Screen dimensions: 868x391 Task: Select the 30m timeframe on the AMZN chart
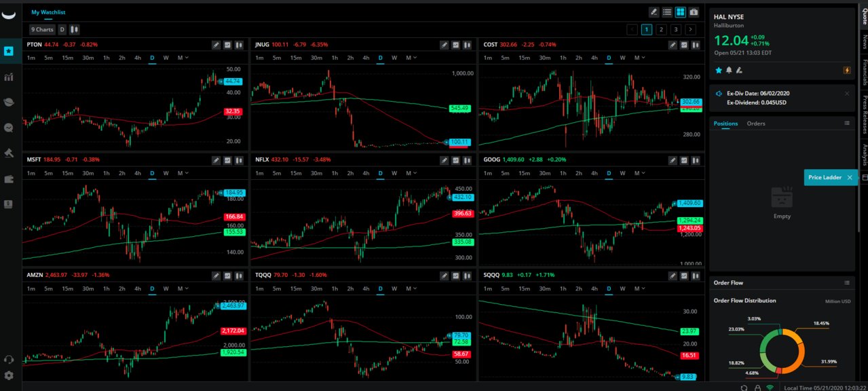[88, 288]
